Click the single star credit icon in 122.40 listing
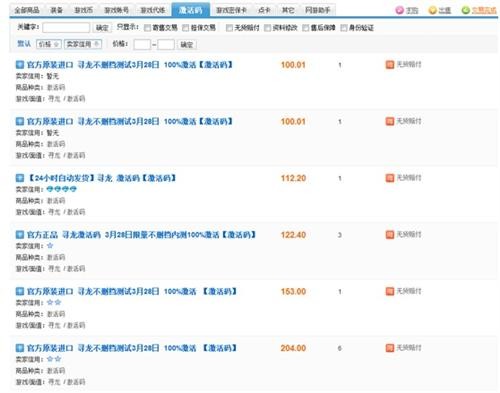Viewport: 500px width, 393px height. 50,246
